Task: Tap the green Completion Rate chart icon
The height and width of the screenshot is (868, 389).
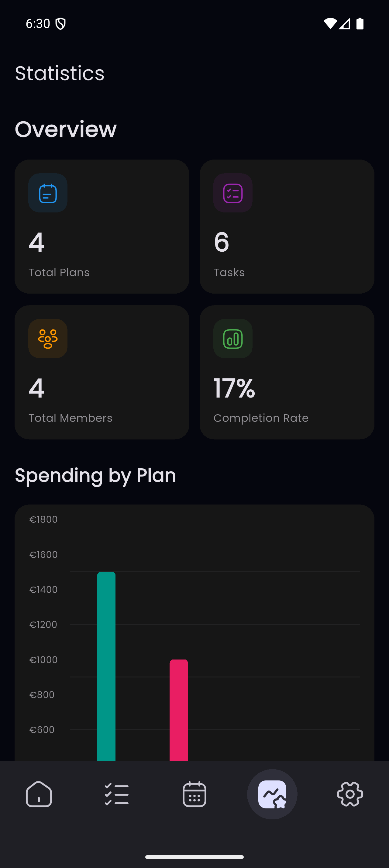Action: click(x=233, y=339)
